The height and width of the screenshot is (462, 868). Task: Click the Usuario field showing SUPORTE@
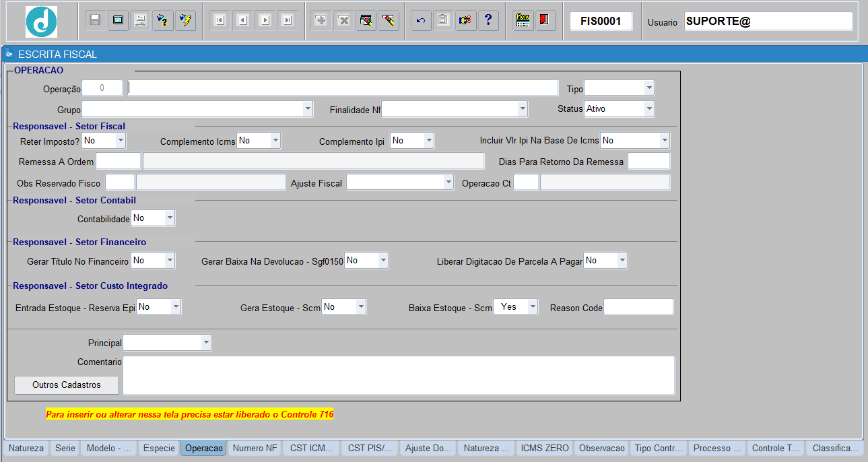(768, 21)
